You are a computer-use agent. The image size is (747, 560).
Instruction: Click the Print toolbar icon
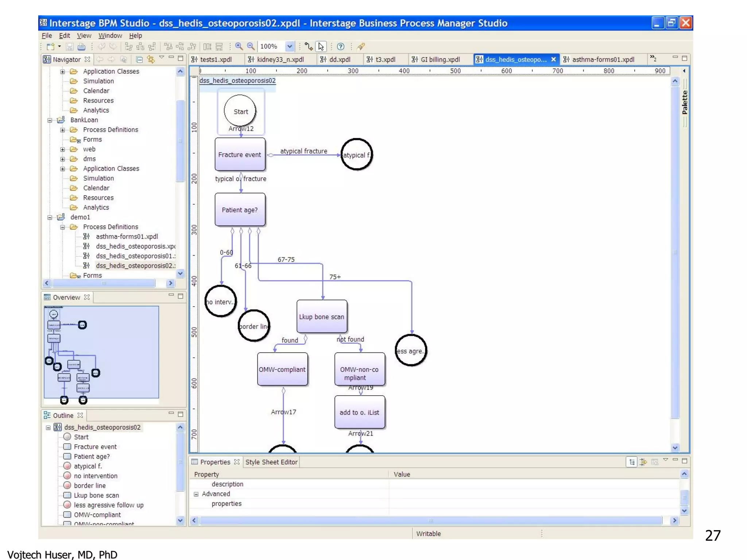pyautogui.click(x=82, y=47)
